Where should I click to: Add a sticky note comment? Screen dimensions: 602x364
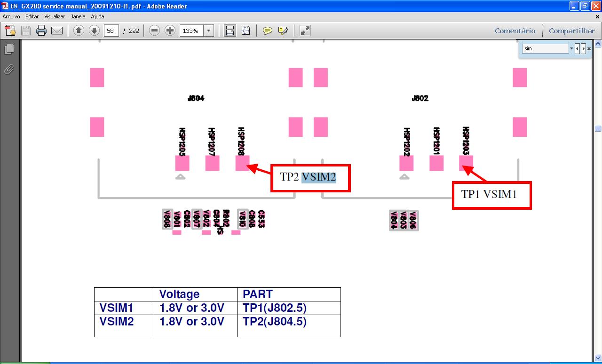pyautogui.click(x=268, y=31)
